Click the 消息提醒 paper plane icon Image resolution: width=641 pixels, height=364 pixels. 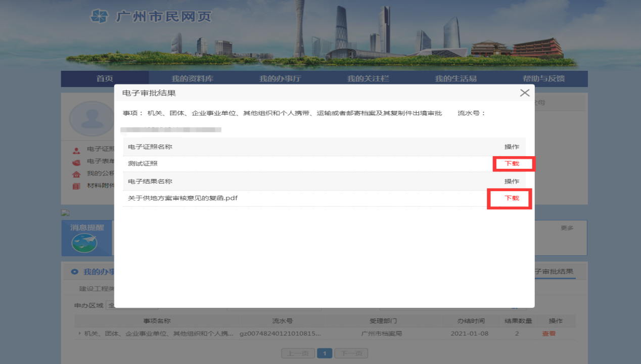coord(84,244)
